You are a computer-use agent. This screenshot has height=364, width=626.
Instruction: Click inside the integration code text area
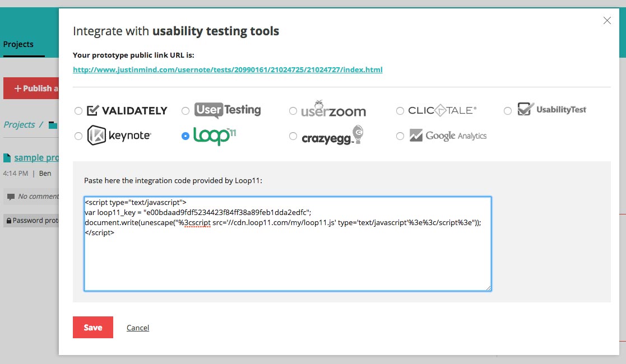288,244
